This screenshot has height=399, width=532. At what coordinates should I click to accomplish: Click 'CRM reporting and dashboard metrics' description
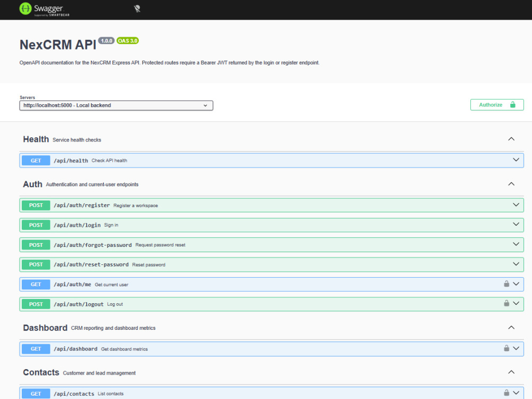coord(113,328)
